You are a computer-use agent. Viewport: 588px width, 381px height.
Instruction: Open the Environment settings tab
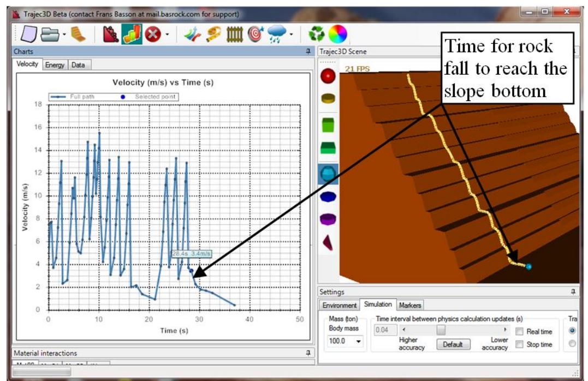(x=340, y=305)
